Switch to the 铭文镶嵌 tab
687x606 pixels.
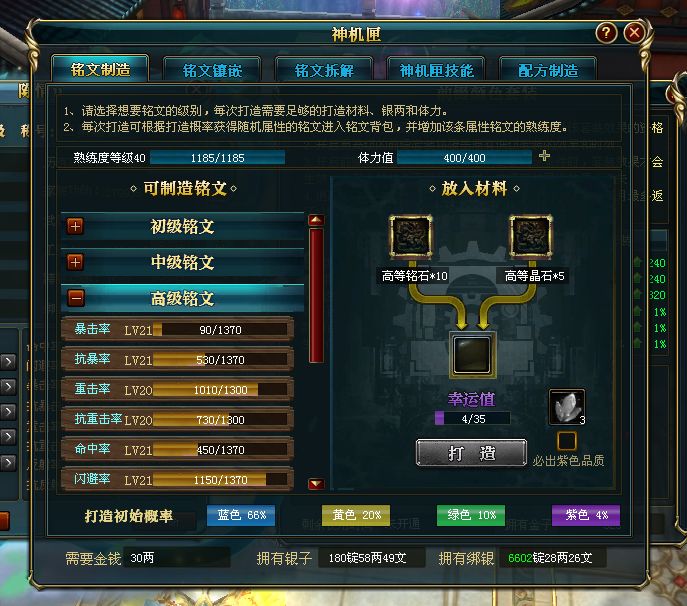[212, 70]
